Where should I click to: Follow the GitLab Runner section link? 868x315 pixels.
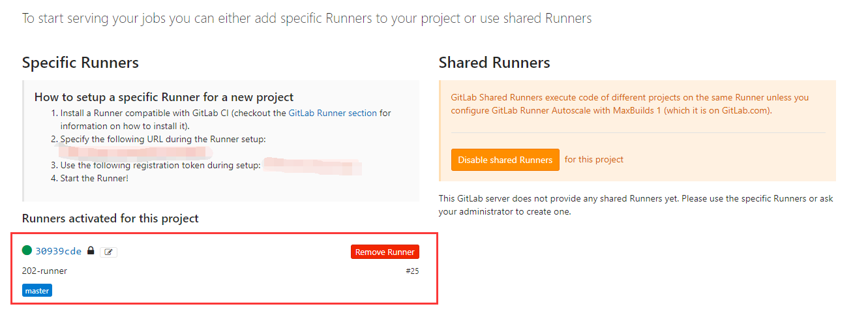(x=333, y=113)
